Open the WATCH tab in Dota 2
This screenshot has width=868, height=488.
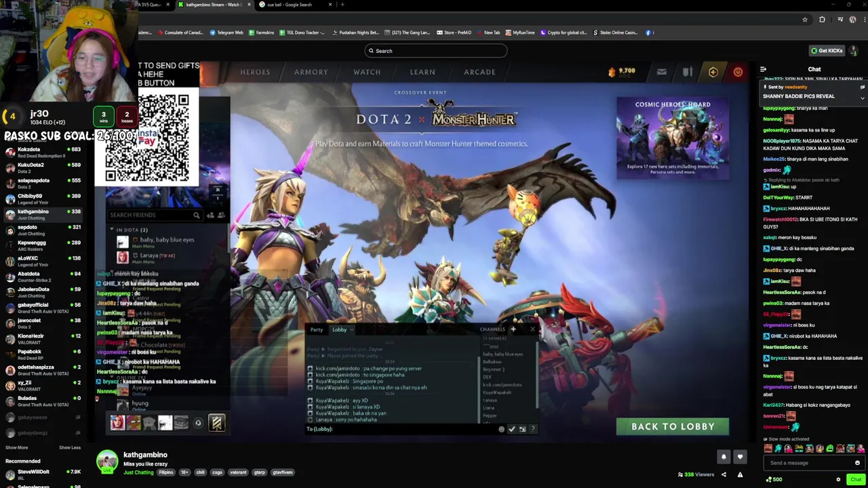[367, 72]
